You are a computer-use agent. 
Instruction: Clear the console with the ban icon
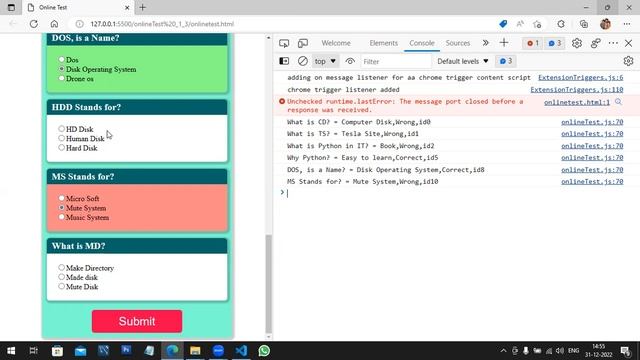(x=302, y=61)
